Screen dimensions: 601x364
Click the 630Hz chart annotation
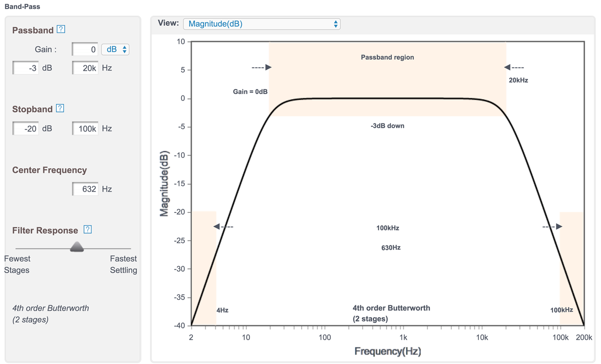coord(391,248)
